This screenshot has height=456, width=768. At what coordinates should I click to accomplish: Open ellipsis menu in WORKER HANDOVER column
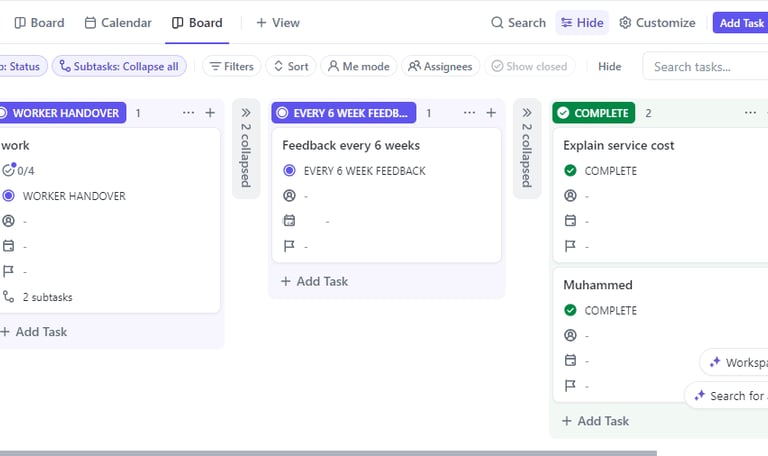point(188,113)
